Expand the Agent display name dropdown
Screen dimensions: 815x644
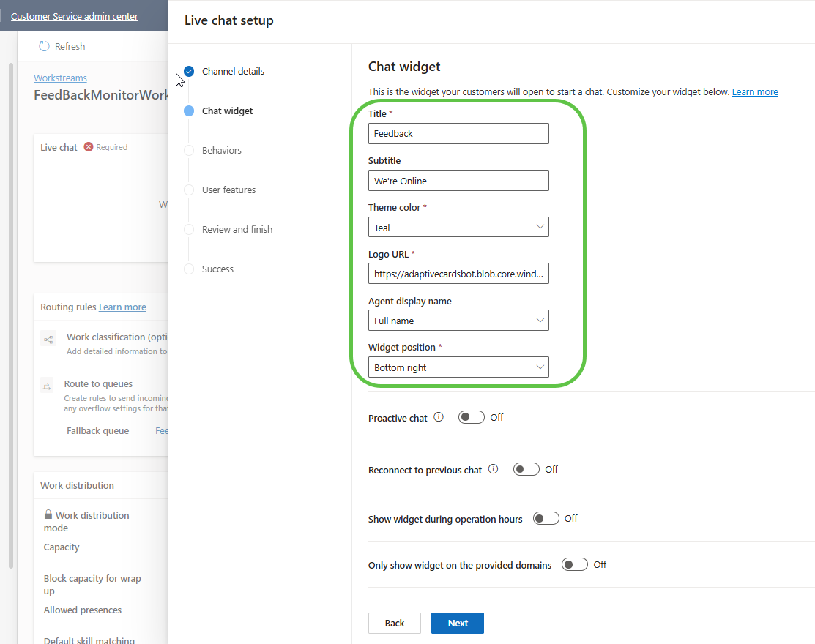coord(458,321)
